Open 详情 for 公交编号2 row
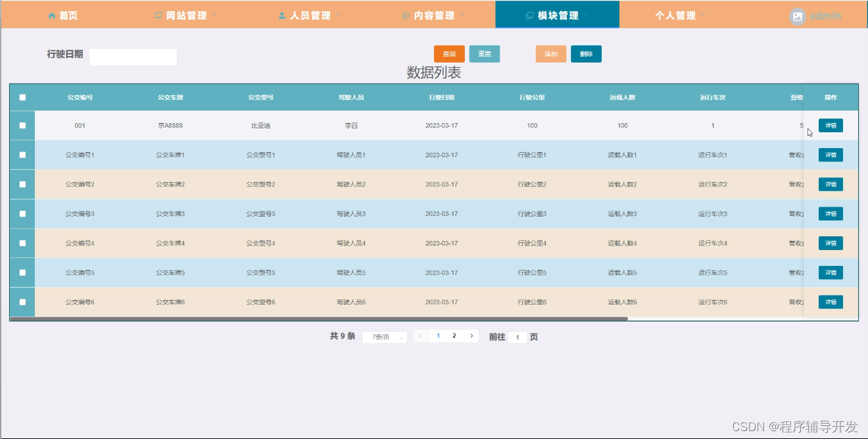This screenshot has width=868, height=439. pos(831,184)
